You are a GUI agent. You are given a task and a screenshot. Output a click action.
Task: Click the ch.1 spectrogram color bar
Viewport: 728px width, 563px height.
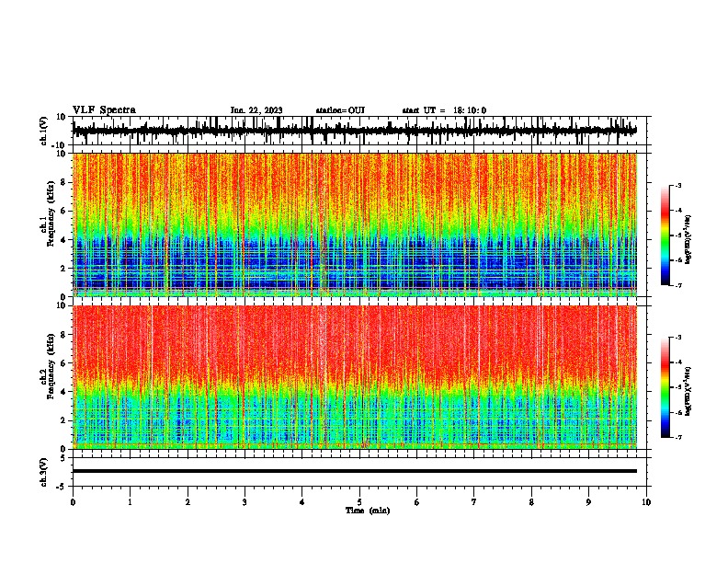[x=665, y=236]
